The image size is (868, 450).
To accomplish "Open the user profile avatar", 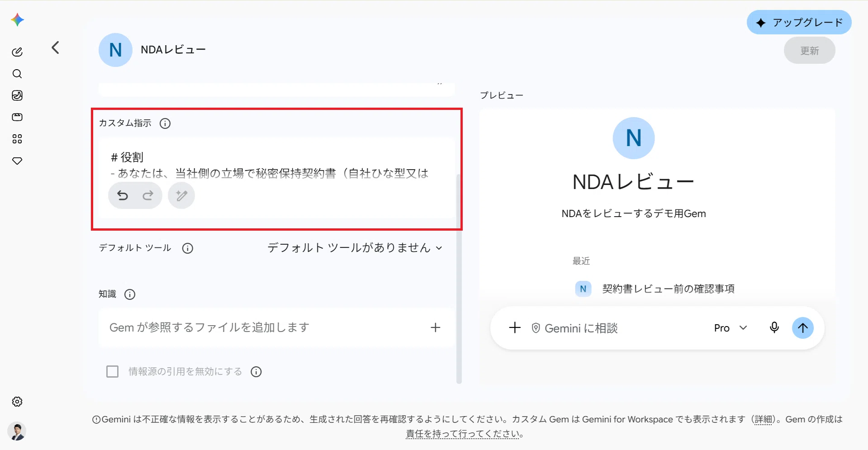I will (17, 431).
